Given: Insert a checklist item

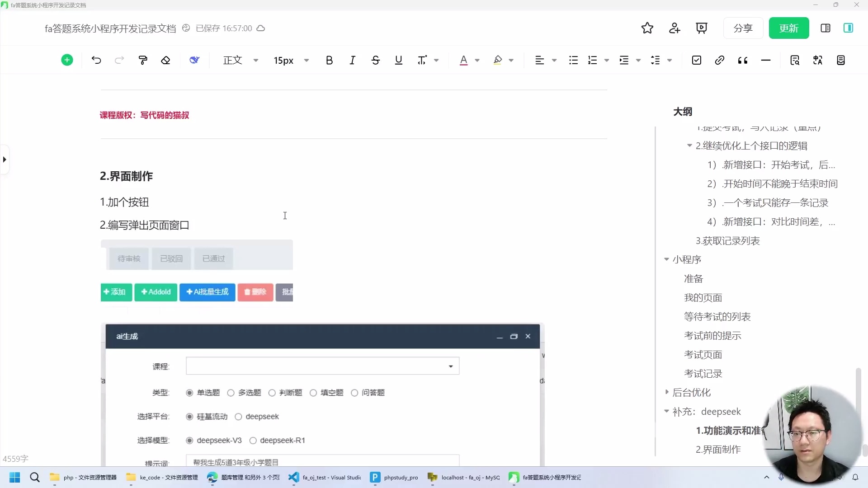Looking at the screenshot, I should [x=696, y=60].
